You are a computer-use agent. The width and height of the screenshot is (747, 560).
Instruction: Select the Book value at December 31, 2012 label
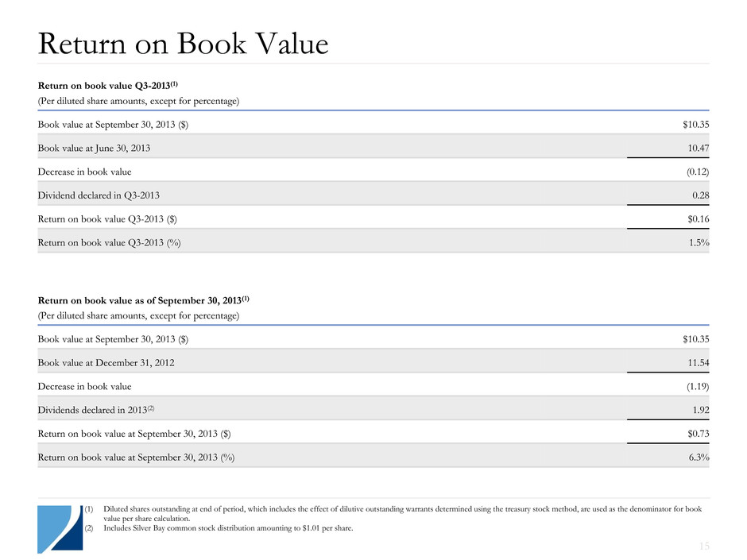tap(106, 363)
